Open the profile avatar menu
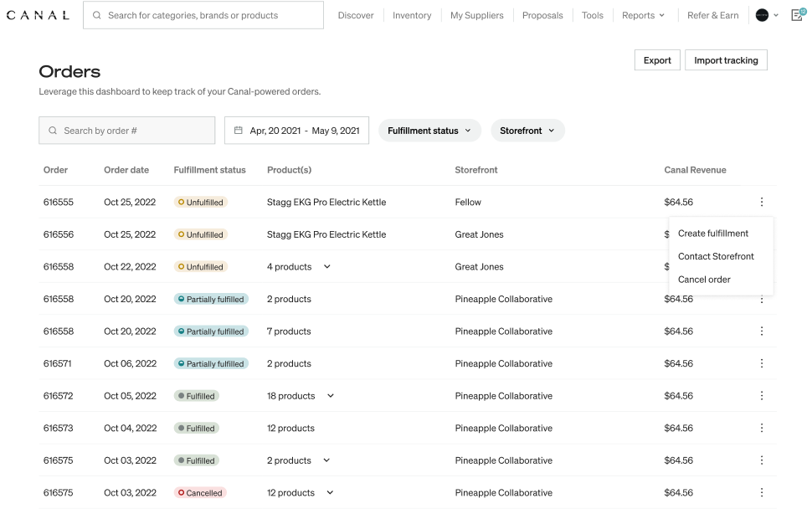This screenshot has width=812, height=519. pyautogui.click(x=762, y=15)
